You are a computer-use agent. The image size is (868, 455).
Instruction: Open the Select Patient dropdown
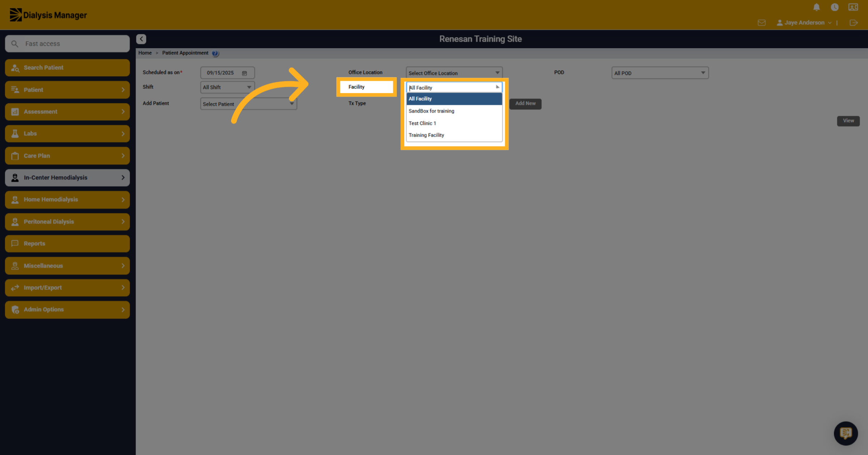(x=248, y=104)
